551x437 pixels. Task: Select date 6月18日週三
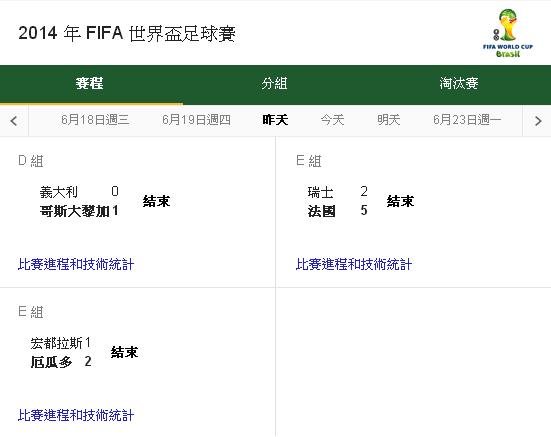(x=95, y=120)
